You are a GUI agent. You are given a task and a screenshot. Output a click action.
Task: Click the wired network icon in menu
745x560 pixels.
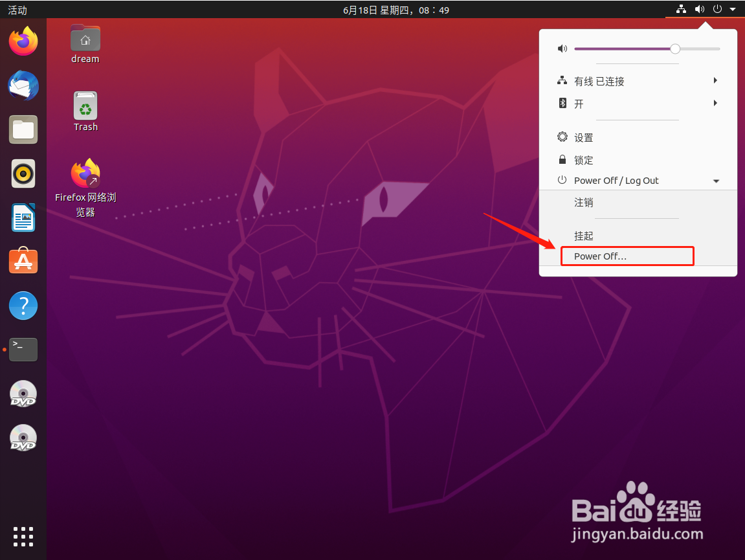562,80
